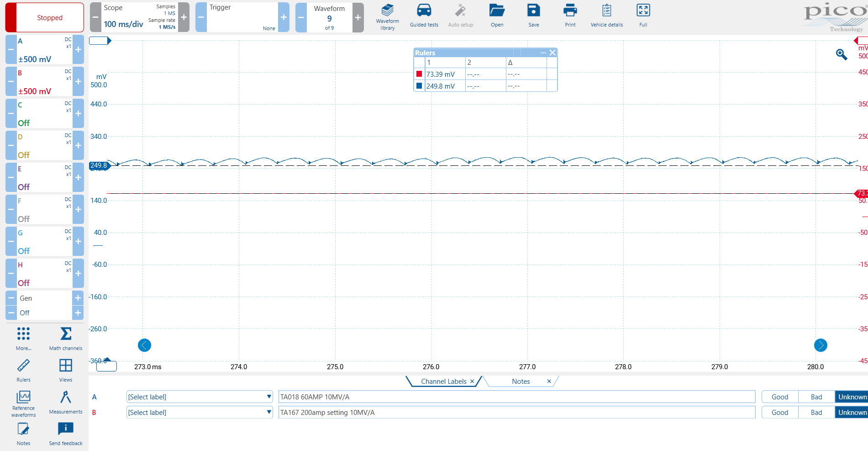Viewport: 868px width, 451px height.
Task: Open channel A select label dropdown
Action: point(200,397)
